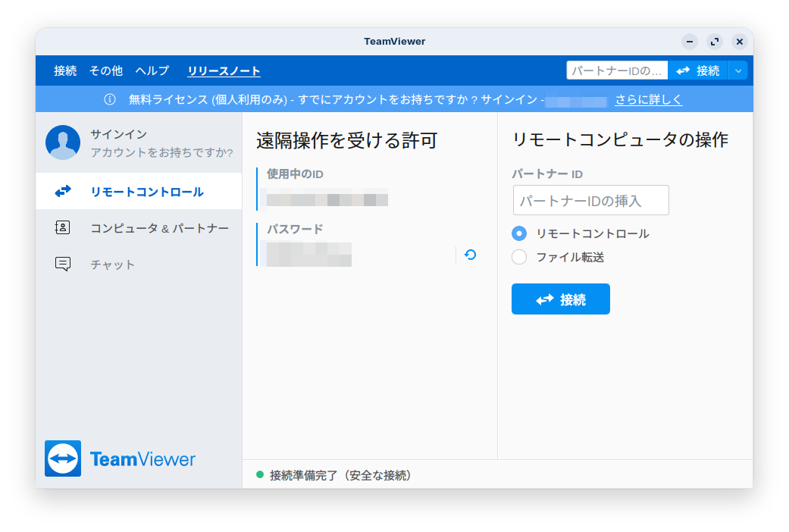Close the TeamViewer window

click(x=739, y=42)
